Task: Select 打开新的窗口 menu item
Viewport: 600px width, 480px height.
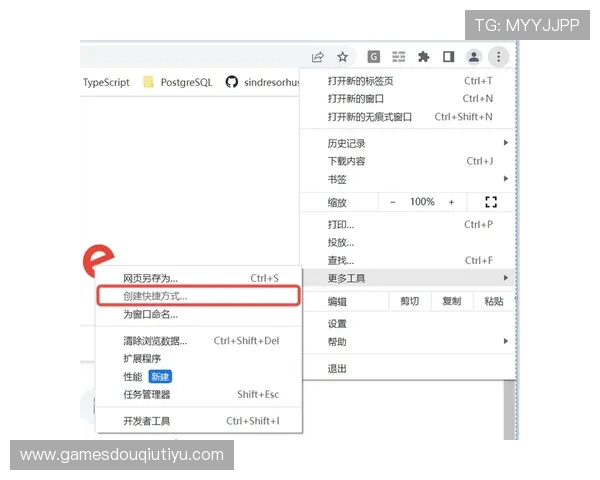Action: click(409, 99)
